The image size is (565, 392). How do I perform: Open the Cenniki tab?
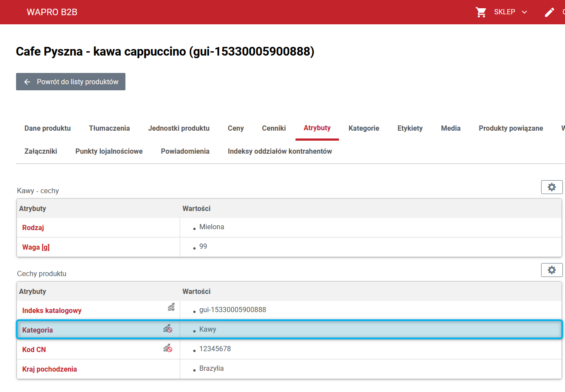coord(274,128)
